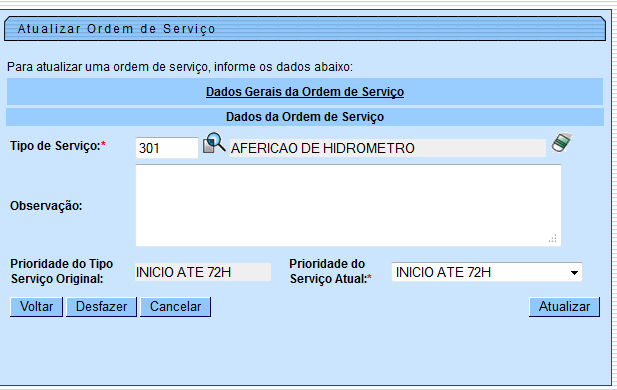Click the Atualizar button

click(x=564, y=307)
